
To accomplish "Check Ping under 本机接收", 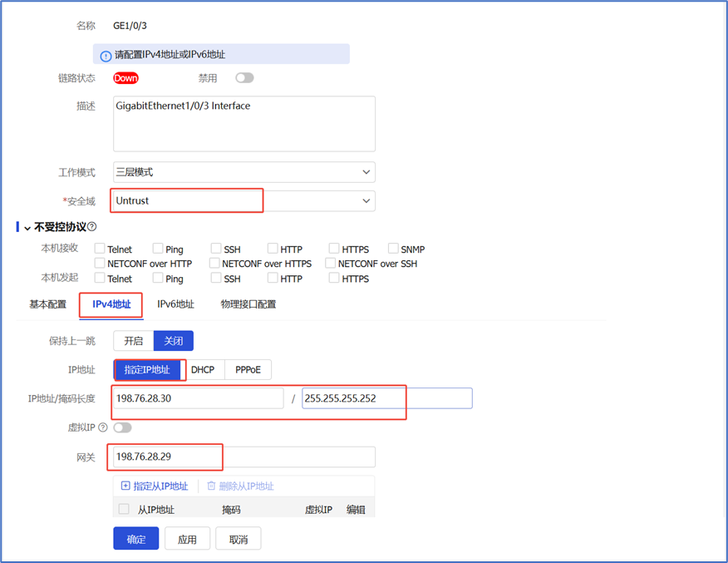I will pos(158,249).
